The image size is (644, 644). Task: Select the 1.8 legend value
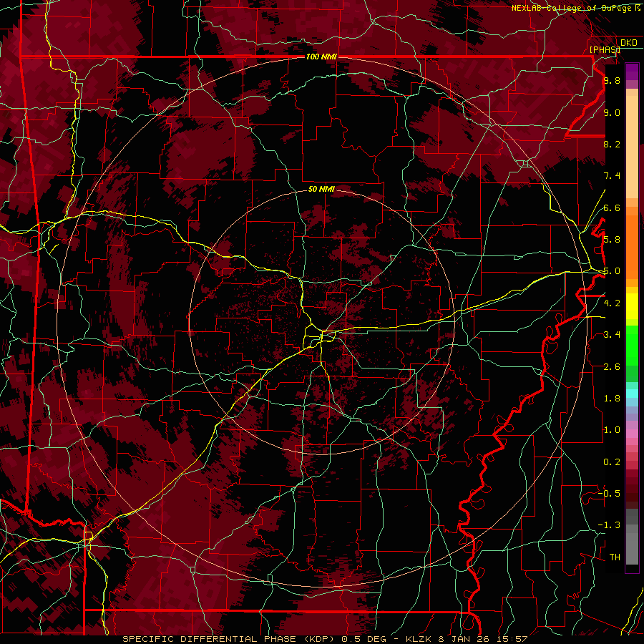point(612,399)
